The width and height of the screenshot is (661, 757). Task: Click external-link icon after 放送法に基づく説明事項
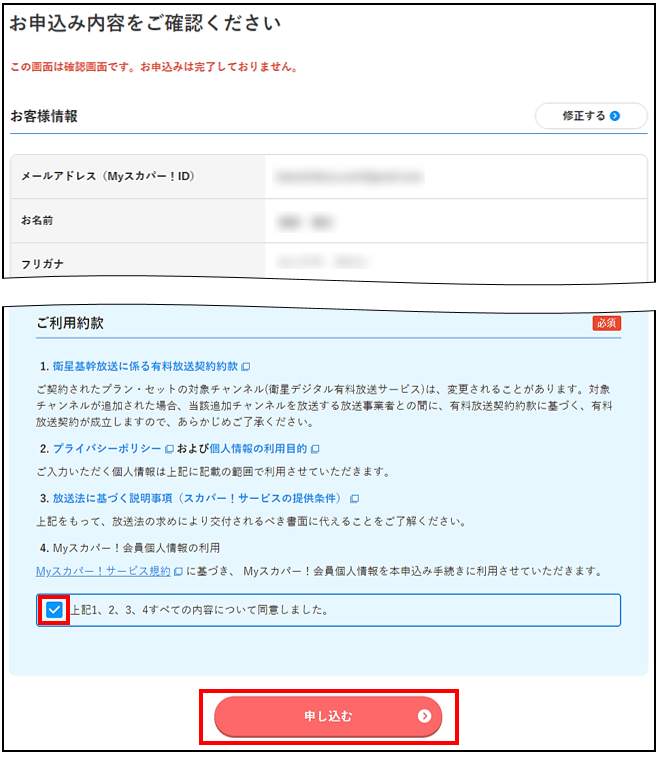point(354,498)
